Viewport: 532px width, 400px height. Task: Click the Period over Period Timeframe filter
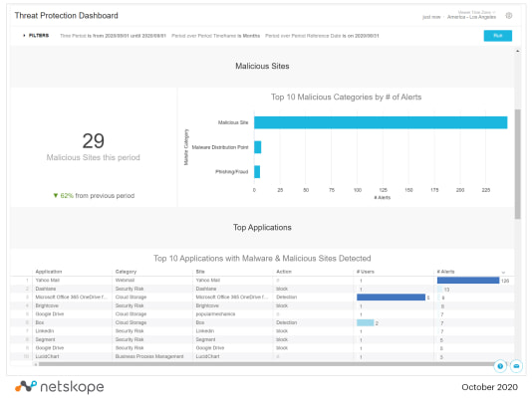pos(216,36)
